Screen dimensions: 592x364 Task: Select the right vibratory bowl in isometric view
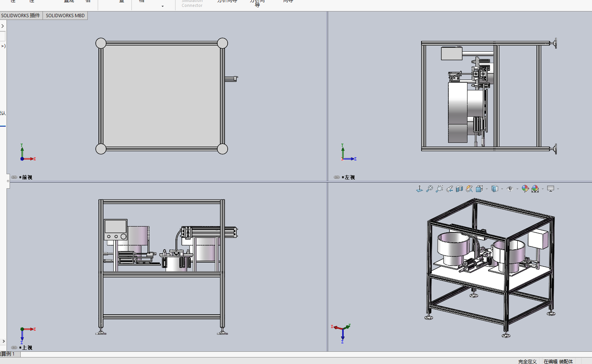click(509, 256)
